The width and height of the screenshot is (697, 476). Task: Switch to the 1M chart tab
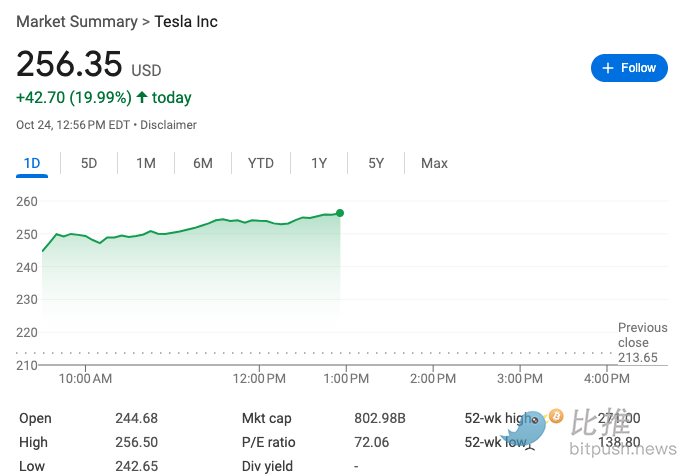pyautogui.click(x=146, y=163)
